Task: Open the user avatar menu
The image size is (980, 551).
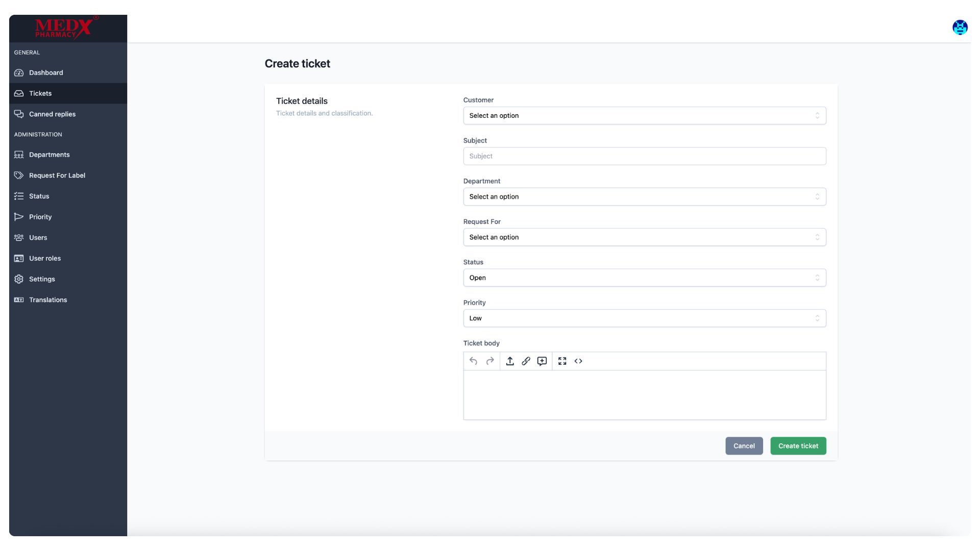Action: [x=960, y=28]
